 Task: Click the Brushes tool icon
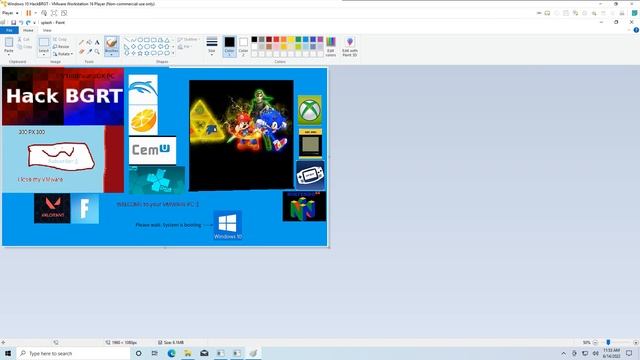111,43
